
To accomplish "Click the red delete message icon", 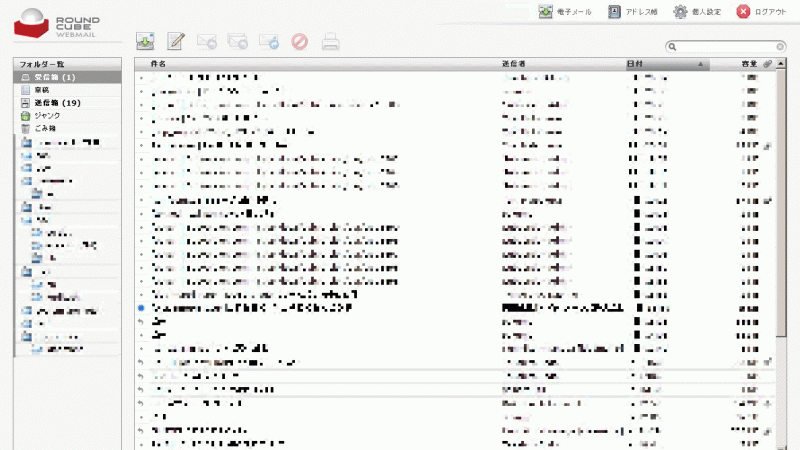I will pyautogui.click(x=299, y=41).
